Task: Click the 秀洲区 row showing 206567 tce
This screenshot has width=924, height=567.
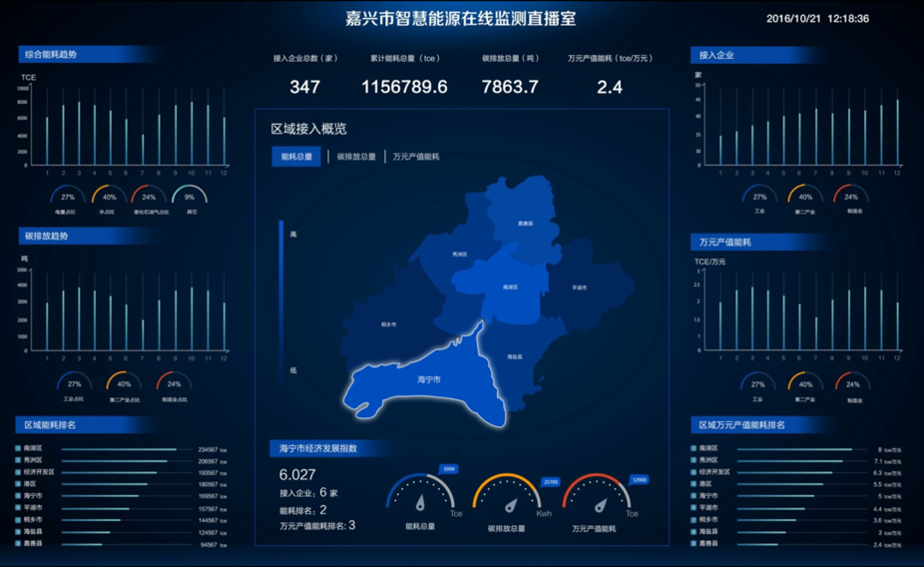Action: [121, 461]
